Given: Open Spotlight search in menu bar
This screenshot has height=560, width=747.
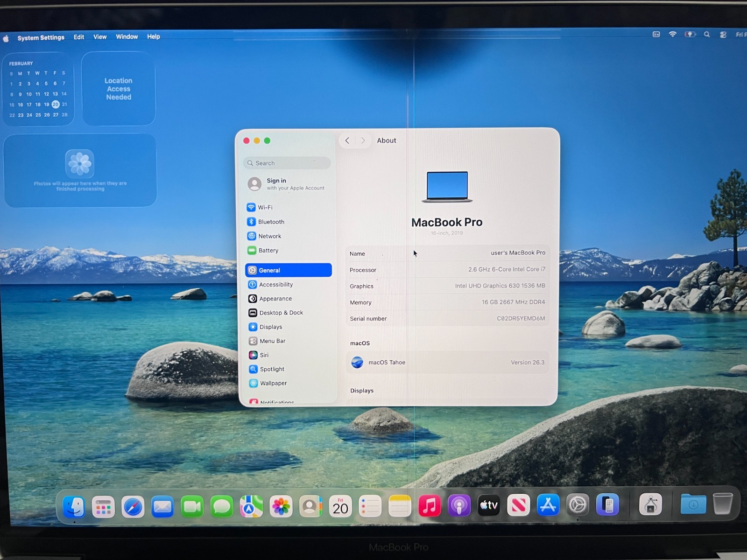Looking at the screenshot, I should (x=707, y=34).
